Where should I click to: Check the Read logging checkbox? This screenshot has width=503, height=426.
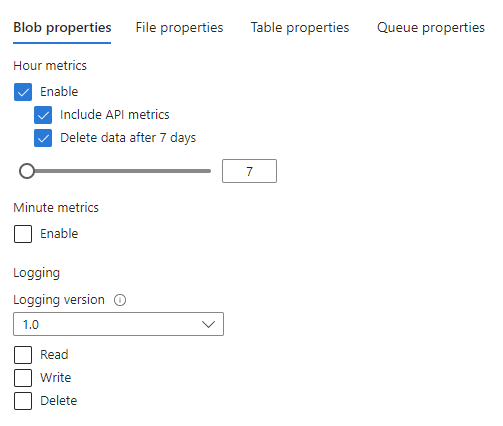coord(23,355)
